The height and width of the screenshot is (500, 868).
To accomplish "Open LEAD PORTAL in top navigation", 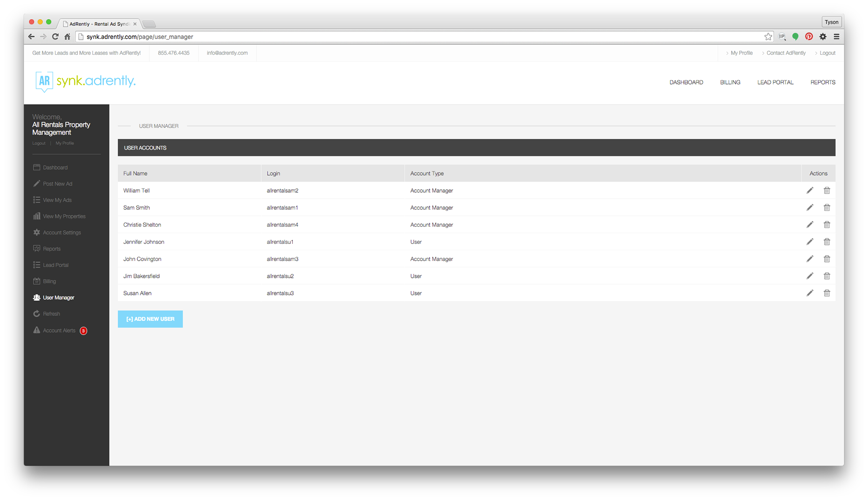I will 775,82.
